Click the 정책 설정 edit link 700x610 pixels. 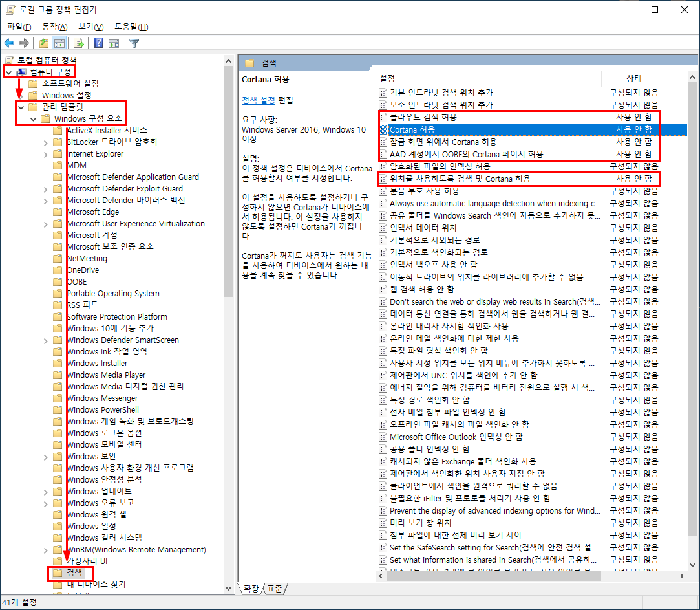click(x=259, y=100)
